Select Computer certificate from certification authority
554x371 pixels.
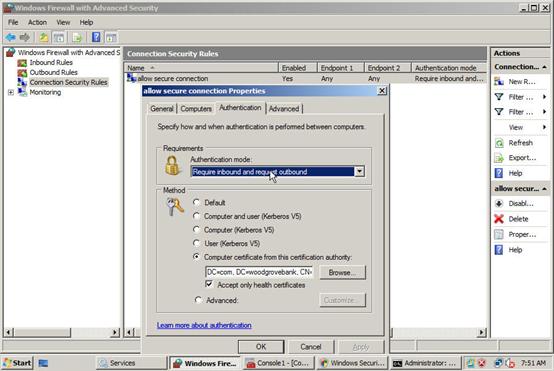[196, 257]
